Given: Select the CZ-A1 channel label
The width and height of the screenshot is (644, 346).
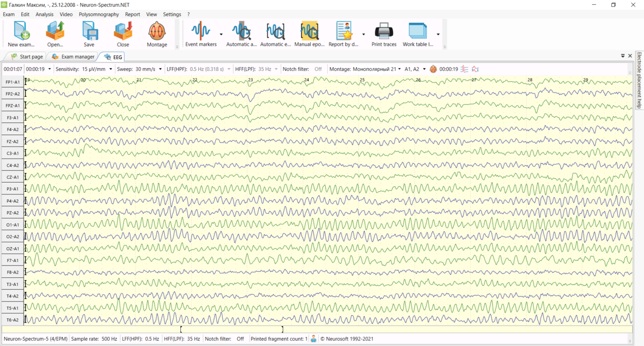Looking at the screenshot, I should (x=12, y=177).
